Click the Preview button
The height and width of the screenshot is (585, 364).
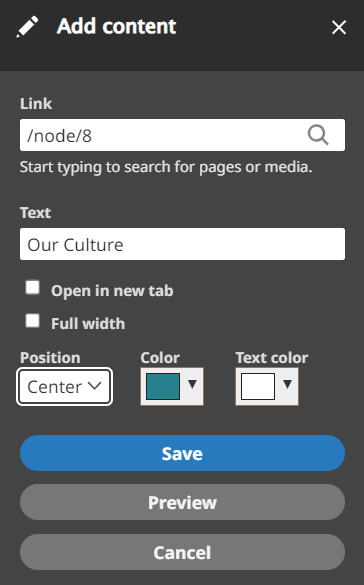pos(182,502)
